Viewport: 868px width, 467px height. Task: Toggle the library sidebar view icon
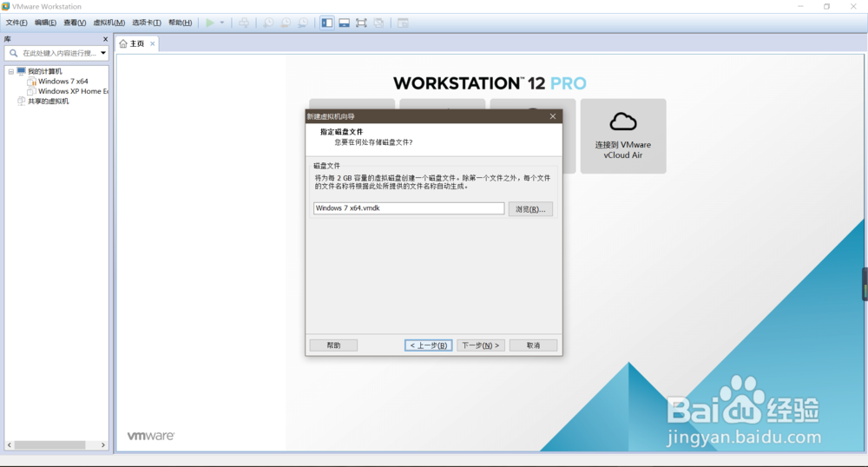327,23
